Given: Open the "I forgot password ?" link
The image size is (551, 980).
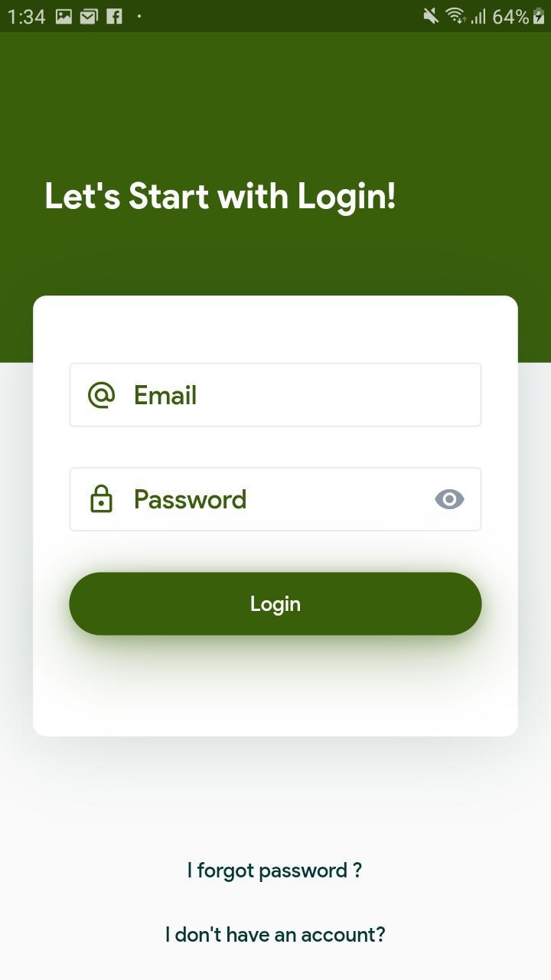Looking at the screenshot, I should tap(275, 871).
